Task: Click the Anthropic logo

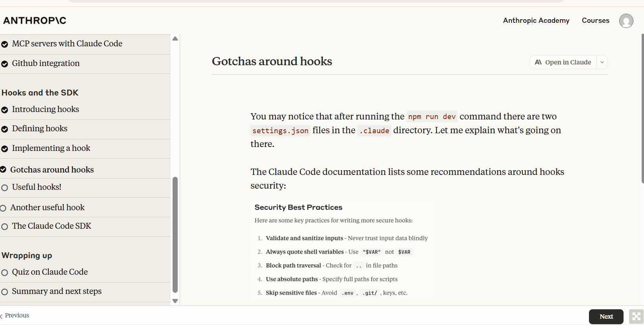Action: tap(35, 20)
